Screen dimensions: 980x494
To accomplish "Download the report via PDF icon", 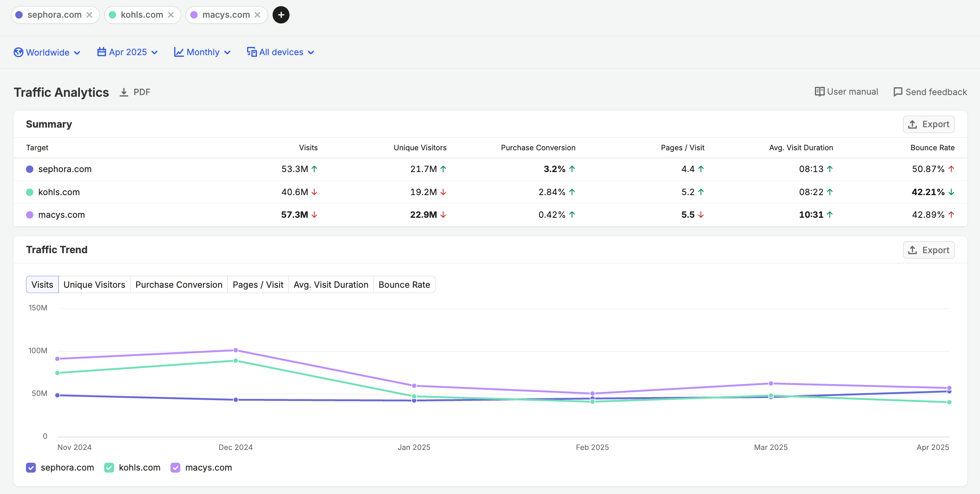I will (124, 92).
